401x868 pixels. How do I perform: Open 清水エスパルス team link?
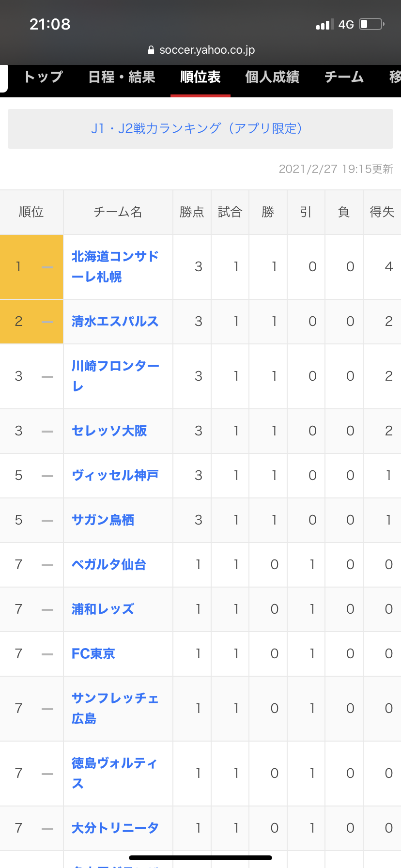point(115,322)
